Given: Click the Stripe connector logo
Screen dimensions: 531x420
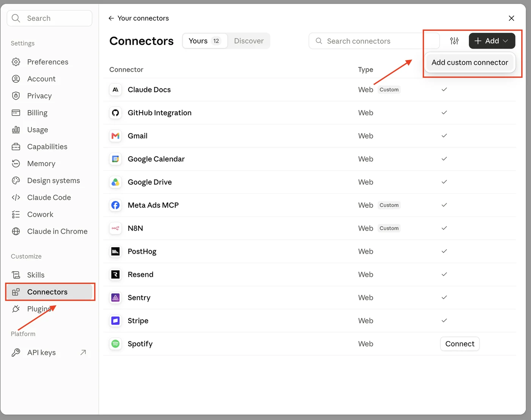Looking at the screenshot, I should [116, 321].
